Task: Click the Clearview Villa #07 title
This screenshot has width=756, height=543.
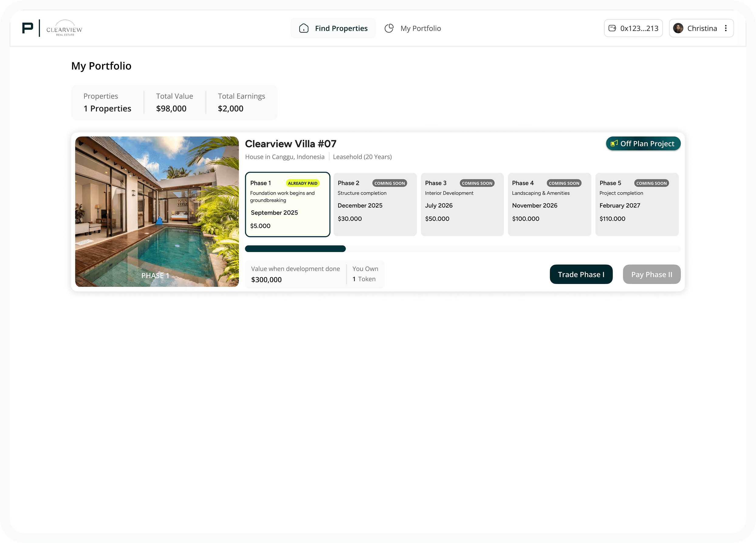Action: (291, 144)
